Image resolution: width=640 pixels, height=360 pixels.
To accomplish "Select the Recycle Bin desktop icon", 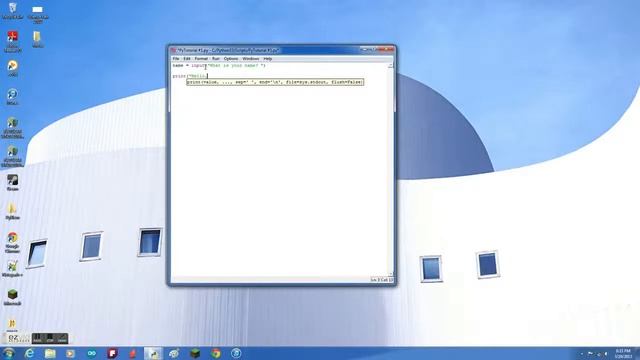I will [12, 11].
